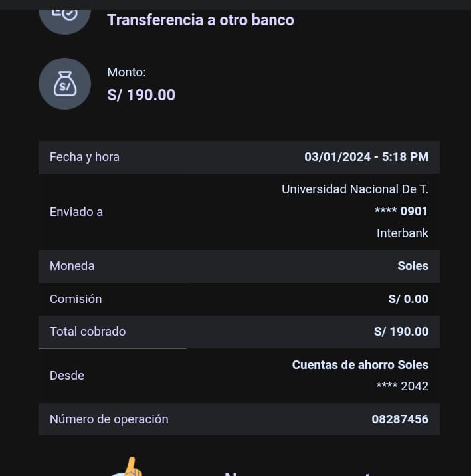Select the Enviado a label
Viewport: 471px width, 476px height.
pyautogui.click(x=76, y=212)
